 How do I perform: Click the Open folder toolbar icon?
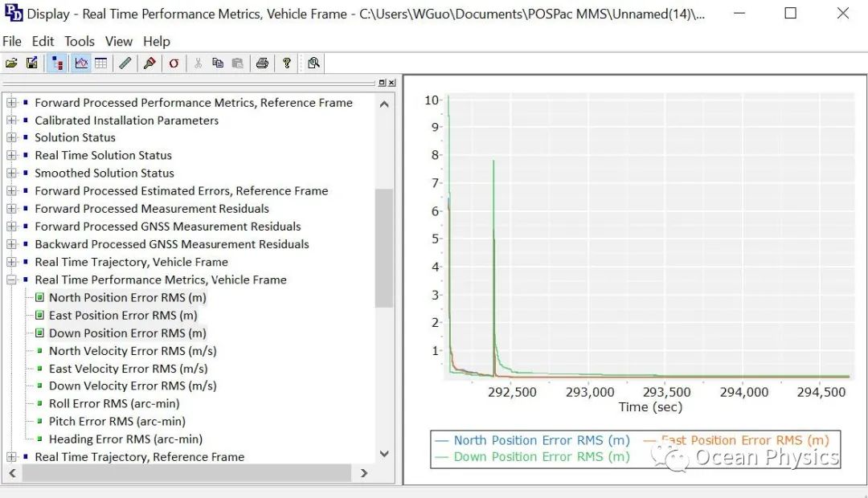(x=11, y=63)
